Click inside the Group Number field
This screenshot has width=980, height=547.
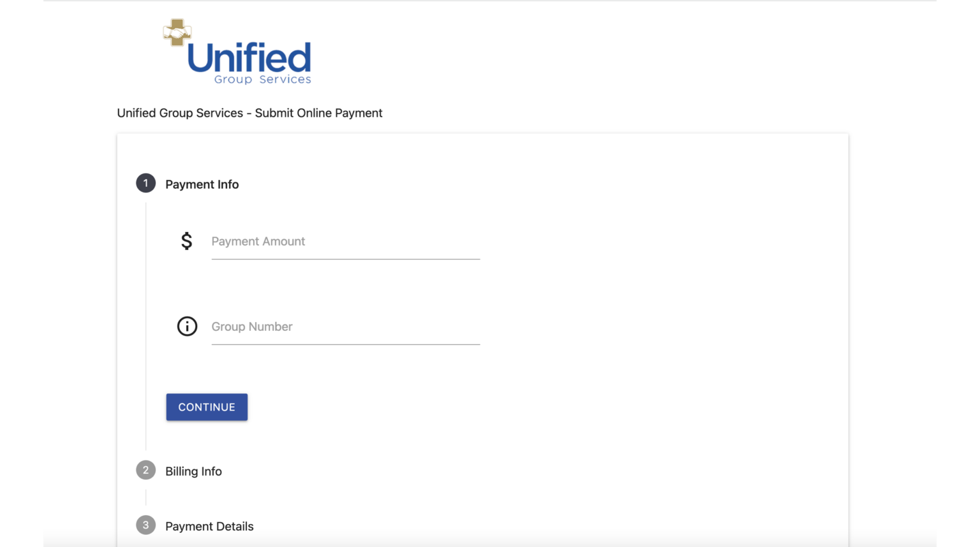pos(345,326)
